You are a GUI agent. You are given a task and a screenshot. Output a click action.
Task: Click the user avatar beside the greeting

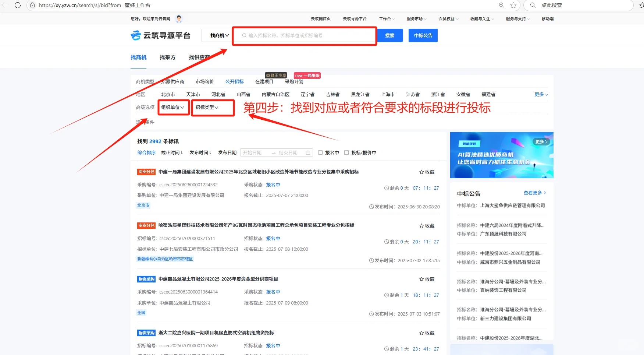[x=179, y=18]
